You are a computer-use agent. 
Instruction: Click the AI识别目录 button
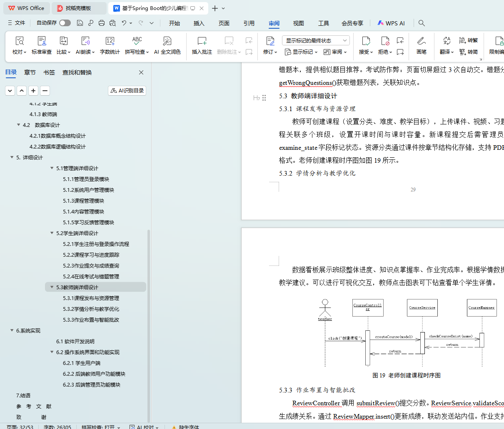point(127,91)
